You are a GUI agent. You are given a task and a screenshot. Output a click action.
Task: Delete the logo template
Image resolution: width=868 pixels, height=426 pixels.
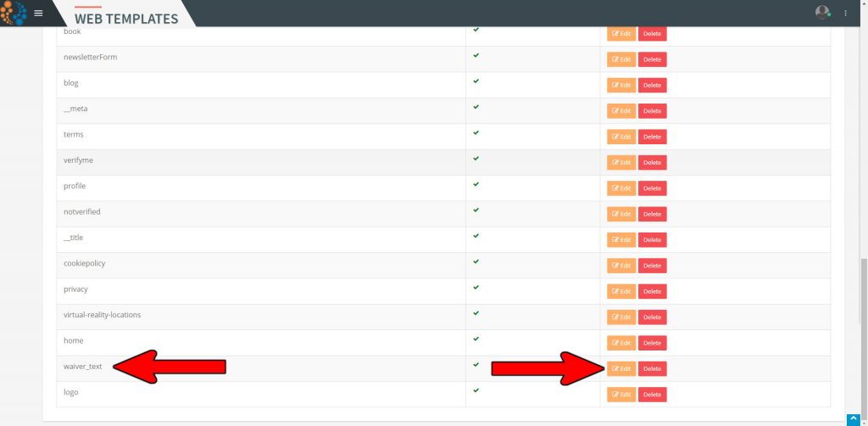click(652, 395)
